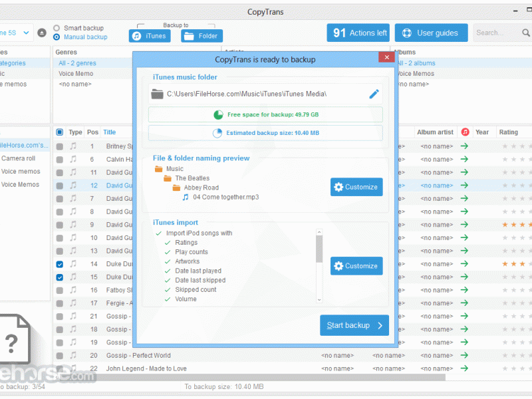
Task: Select All - 2 genres entry
Action: coord(77,63)
